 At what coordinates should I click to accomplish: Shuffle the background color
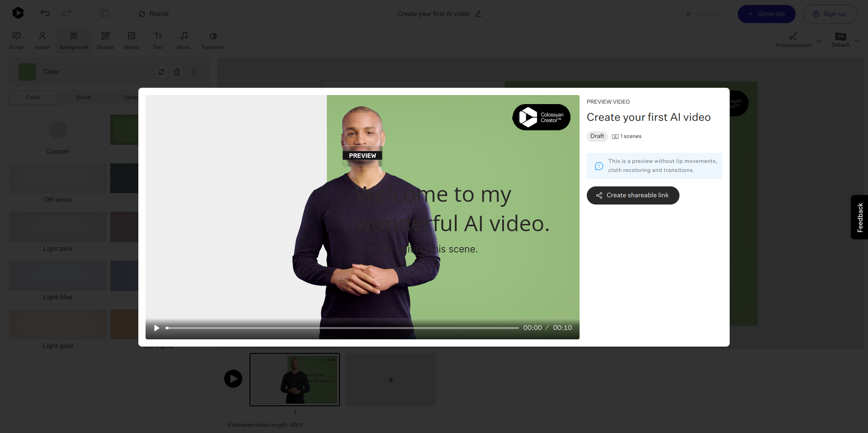192,72
